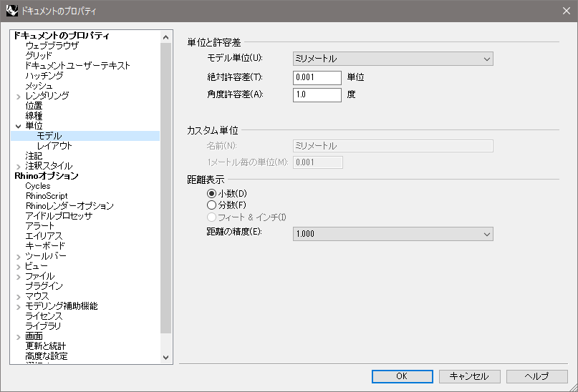Select 小数(D) radio button
The width and height of the screenshot is (578, 392).
[211, 193]
